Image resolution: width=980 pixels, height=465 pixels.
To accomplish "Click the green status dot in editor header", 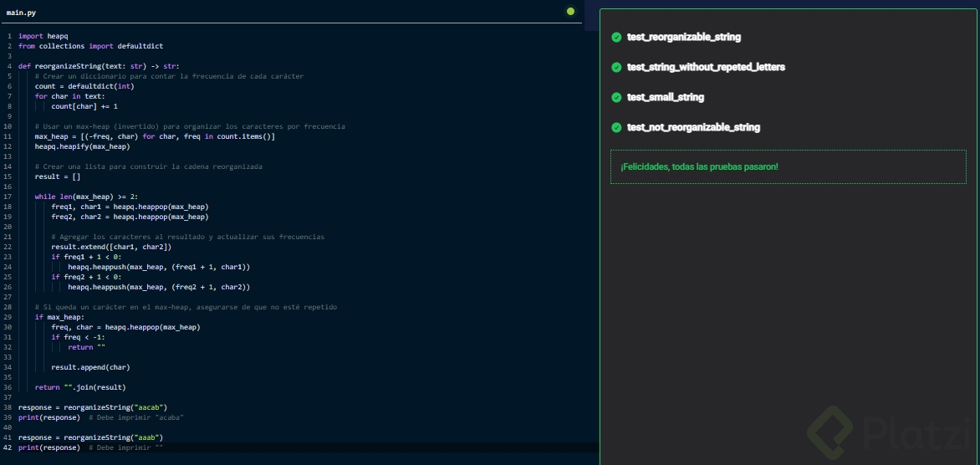I will tap(571, 12).
